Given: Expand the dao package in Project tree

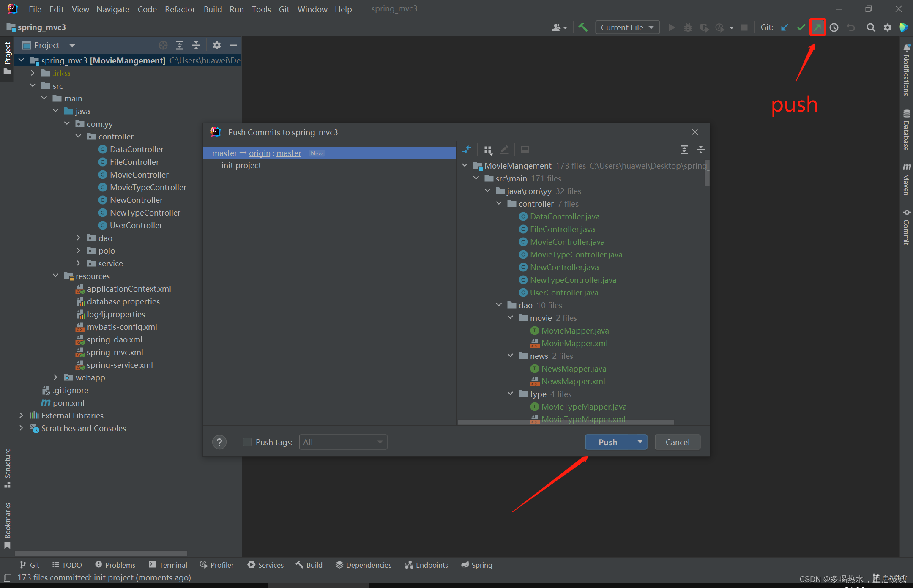Looking at the screenshot, I should coord(78,238).
